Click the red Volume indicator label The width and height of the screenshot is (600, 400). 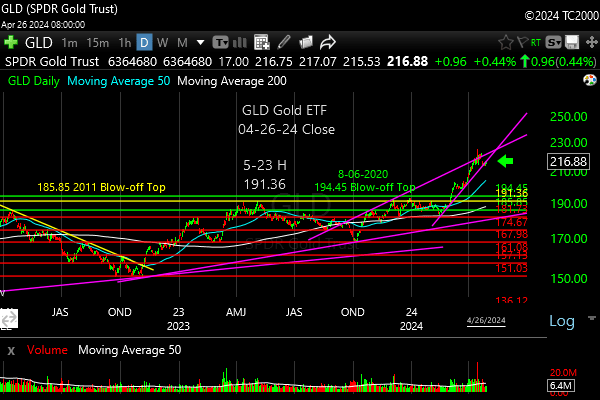pos(44,351)
